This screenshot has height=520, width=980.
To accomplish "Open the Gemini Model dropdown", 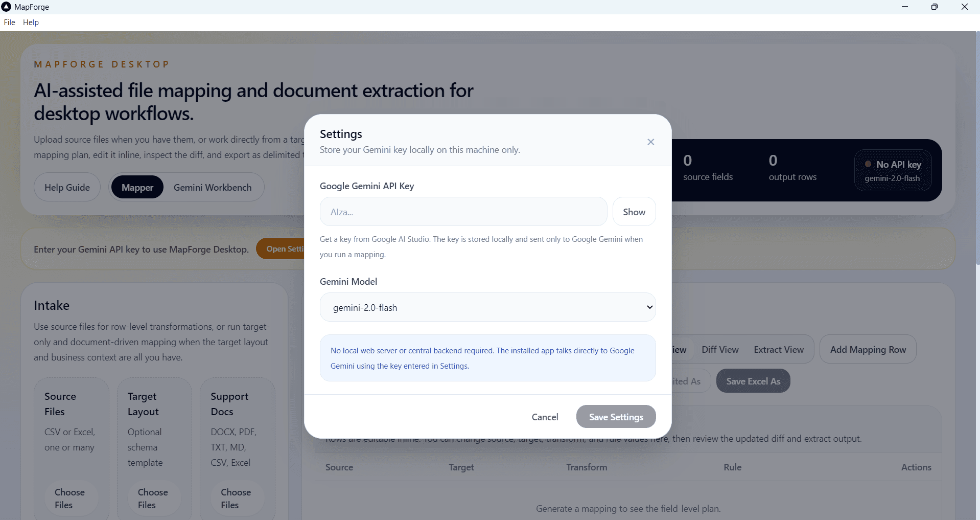I will point(488,307).
